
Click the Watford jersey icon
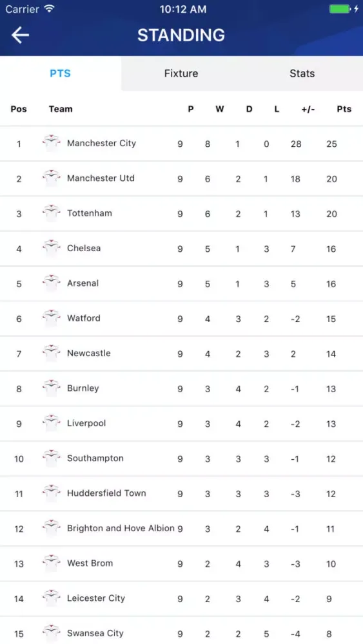[x=52, y=318]
